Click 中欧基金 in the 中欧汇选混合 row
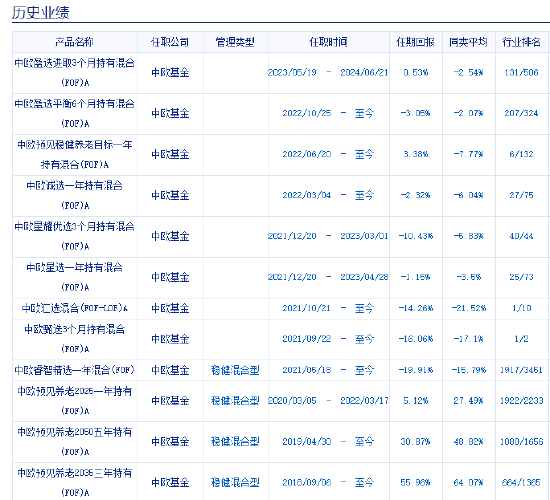This screenshot has width=550, height=500. tap(170, 308)
